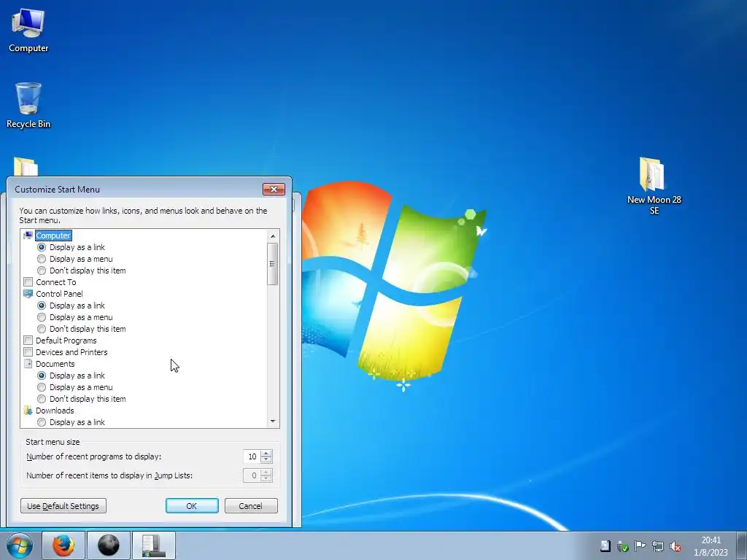Open the Computer desktop icon
The width and height of the screenshot is (747, 560).
[x=28, y=30]
